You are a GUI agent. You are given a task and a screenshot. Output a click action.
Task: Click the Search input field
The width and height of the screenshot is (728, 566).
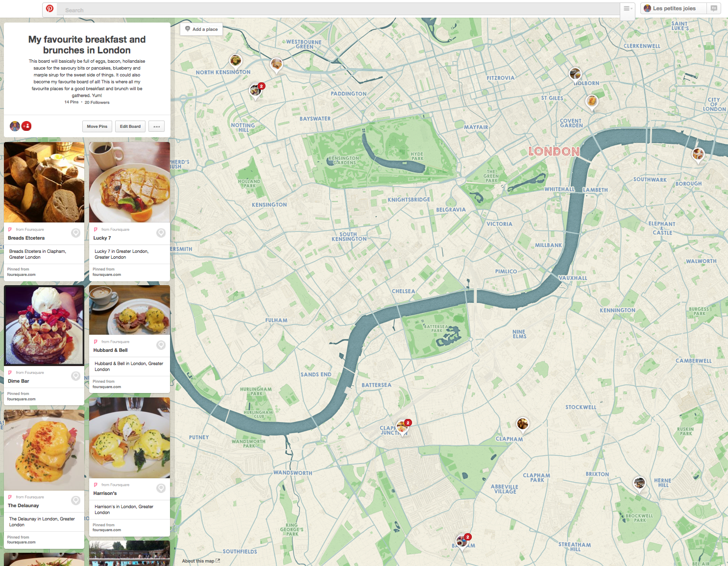tap(338, 10)
